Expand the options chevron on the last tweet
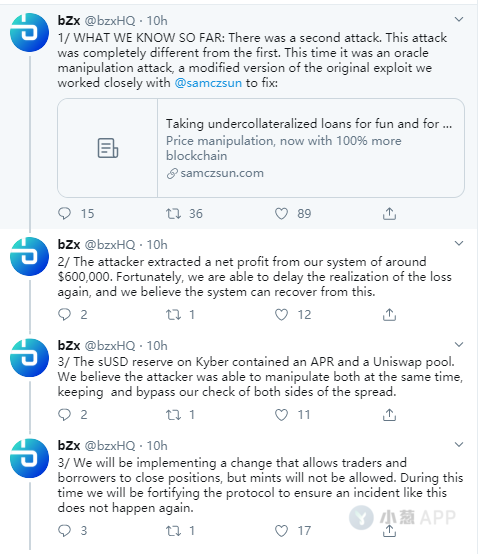 coord(459,444)
